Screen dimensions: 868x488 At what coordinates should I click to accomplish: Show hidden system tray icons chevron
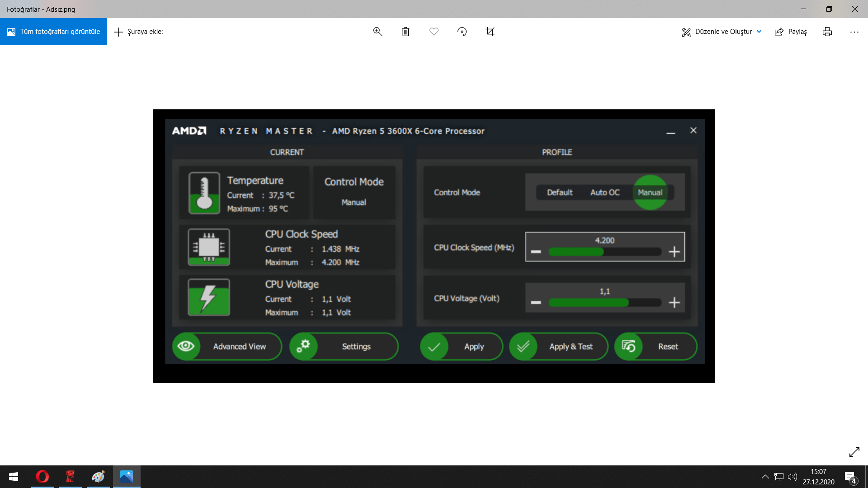(765, 477)
